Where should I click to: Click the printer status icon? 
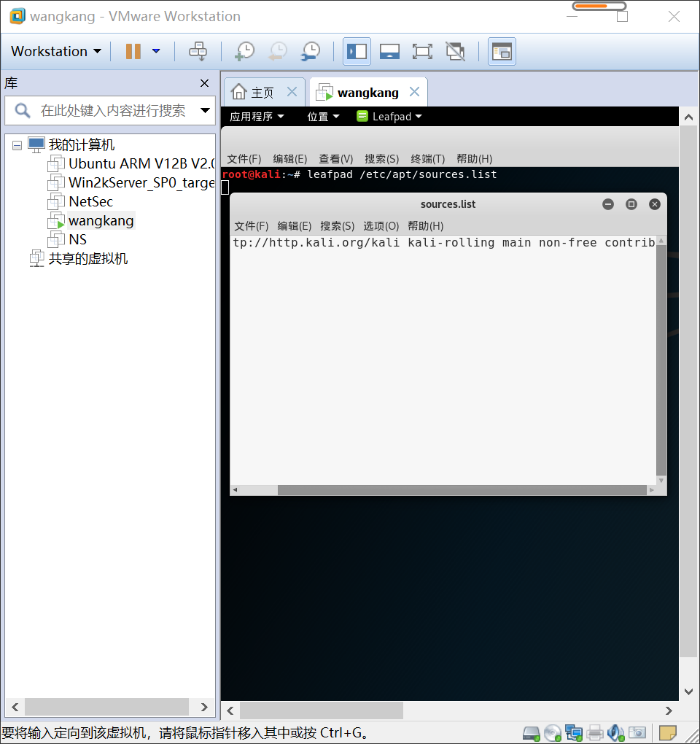595,734
